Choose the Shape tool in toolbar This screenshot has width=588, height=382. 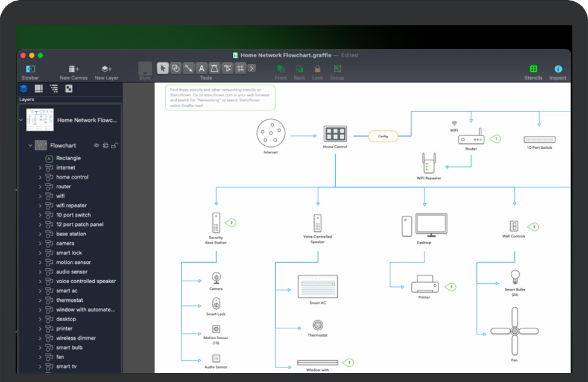[x=175, y=68]
